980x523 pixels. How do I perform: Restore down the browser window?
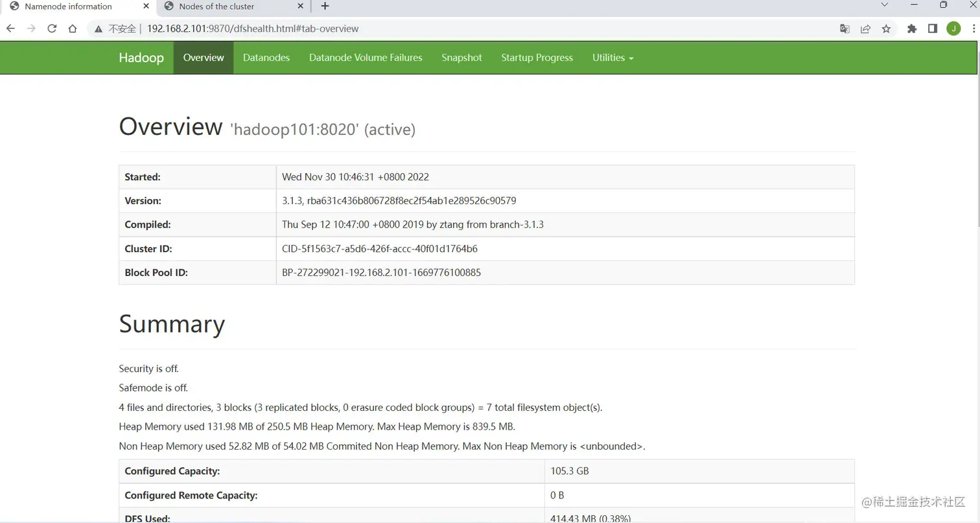[944, 5]
